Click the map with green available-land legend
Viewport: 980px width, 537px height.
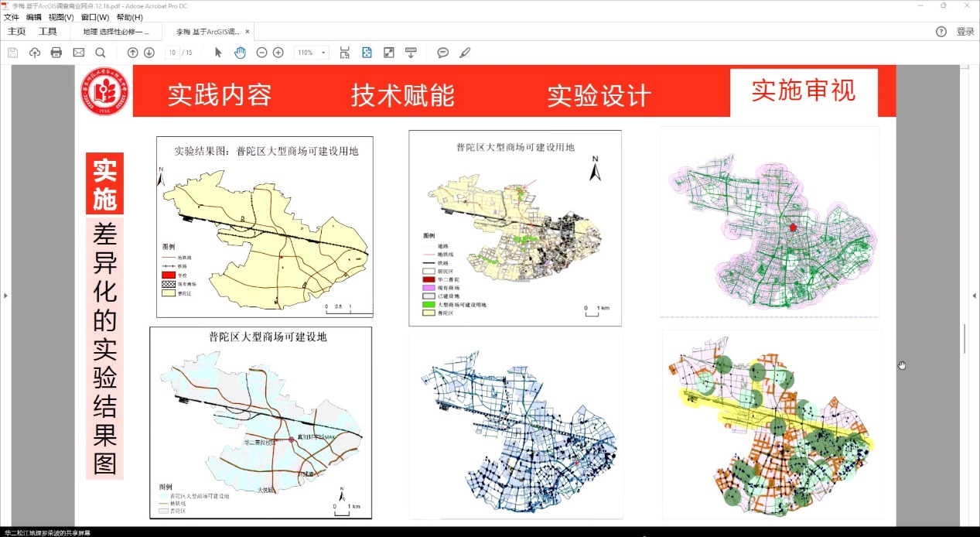[x=515, y=228]
